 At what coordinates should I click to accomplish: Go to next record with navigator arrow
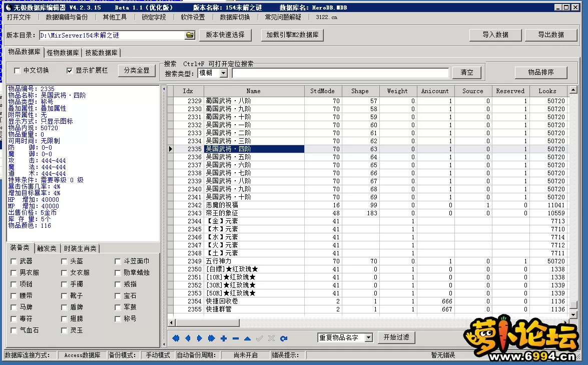[x=200, y=338]
